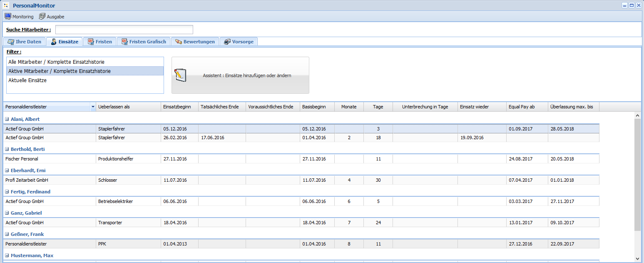
Task: Click the Ausgabe printer icon
Action: pos(42,17)
